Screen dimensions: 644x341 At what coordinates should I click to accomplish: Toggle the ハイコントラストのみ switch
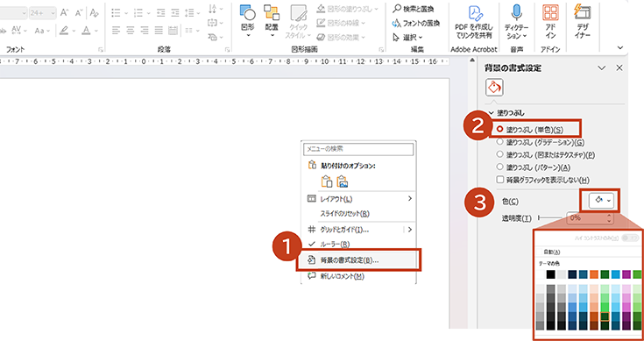pos(631,238)
